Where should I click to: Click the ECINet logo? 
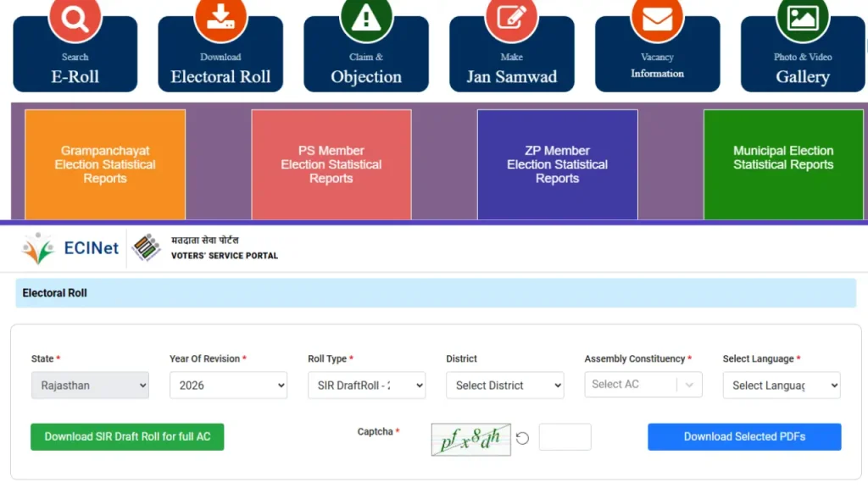(70, 248)
